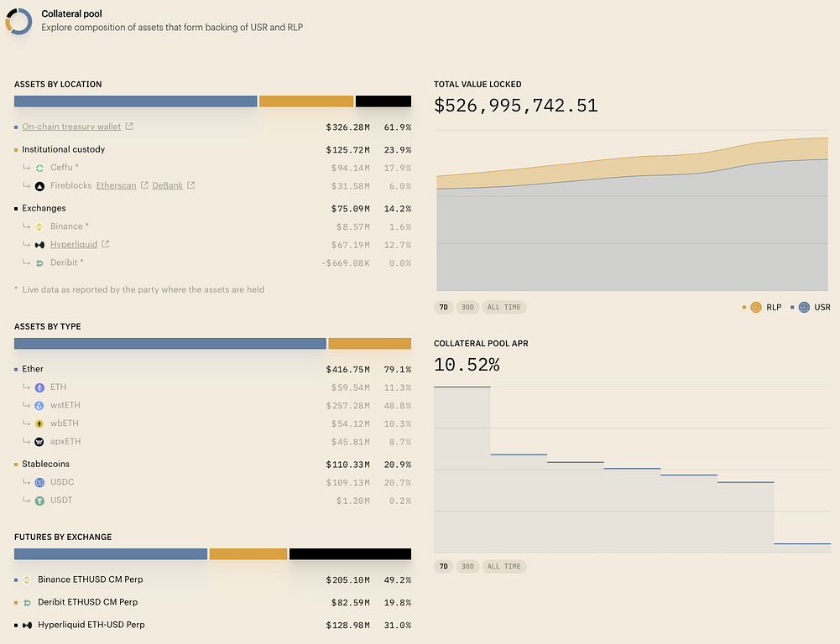Image resolution: width=840 pixels, height=644 pixels.
Task: Click the USDC coin icon
Action: [39, 483]
